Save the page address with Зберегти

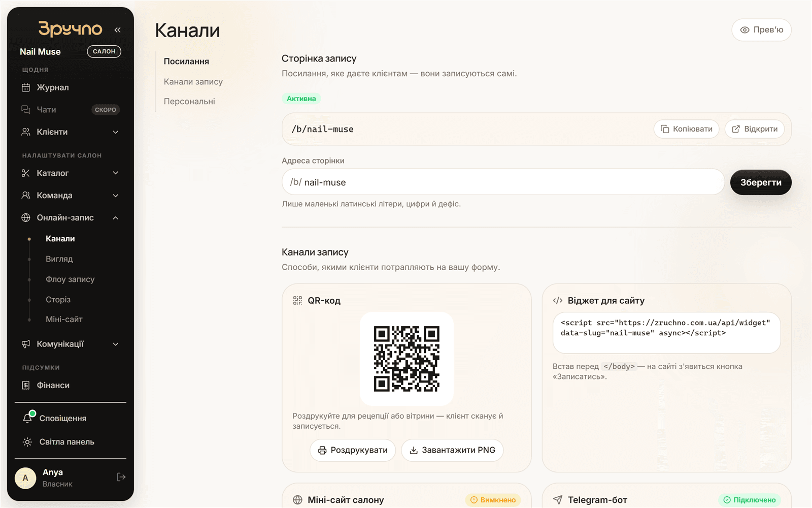tap(761, 182)
